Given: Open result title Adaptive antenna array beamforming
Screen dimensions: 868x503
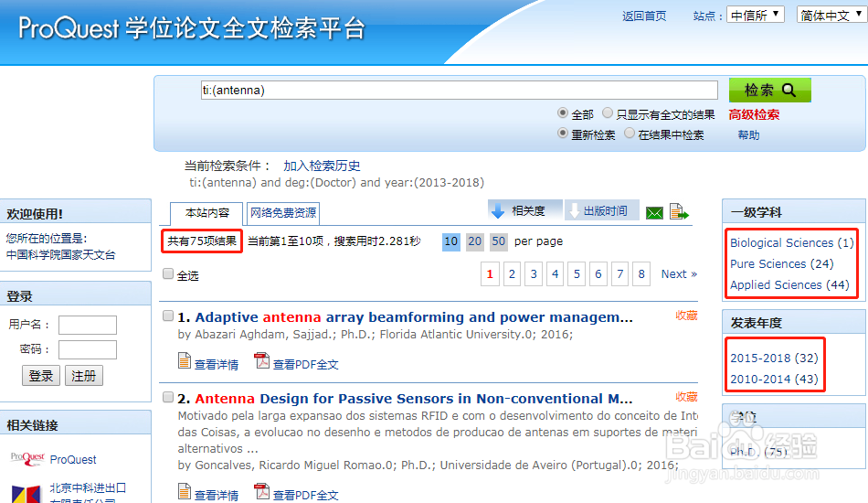Looking at the screenshot, I should pos(414,316).
